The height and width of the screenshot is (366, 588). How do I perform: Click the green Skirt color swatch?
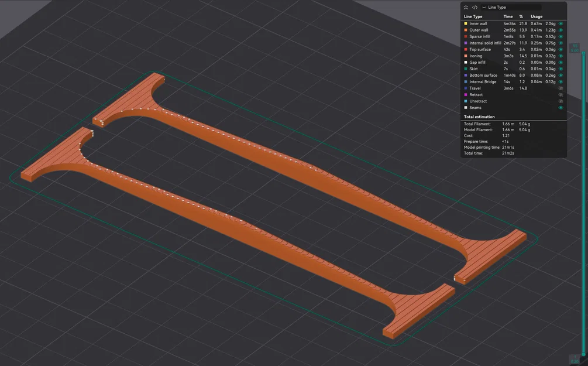pyautogui.click(x=466, y=69)
